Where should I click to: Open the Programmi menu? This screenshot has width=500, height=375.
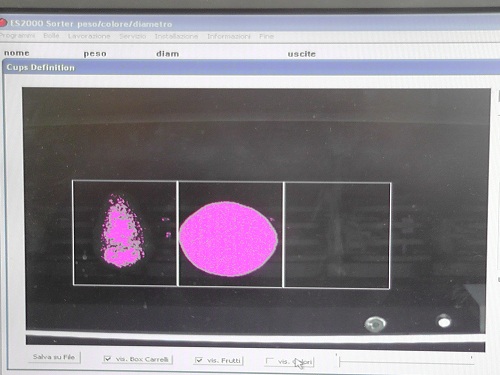pos(17,35)
